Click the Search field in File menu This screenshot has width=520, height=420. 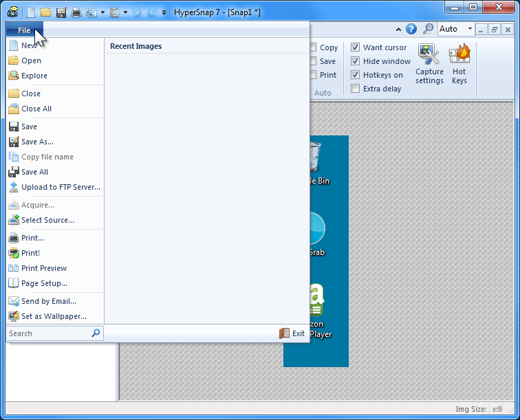pyautogui.click(x=48, y=333)
